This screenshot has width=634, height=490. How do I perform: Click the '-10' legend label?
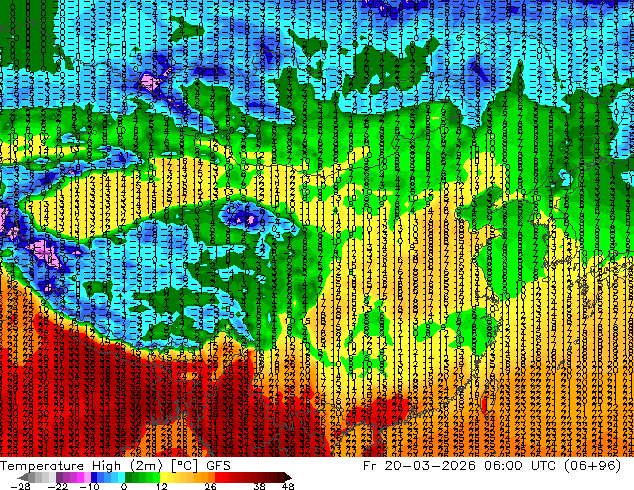[90, 486]
